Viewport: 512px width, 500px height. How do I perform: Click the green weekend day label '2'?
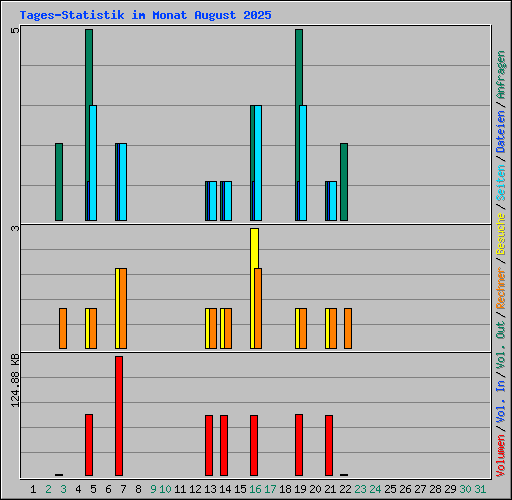[x=48, y=489]
